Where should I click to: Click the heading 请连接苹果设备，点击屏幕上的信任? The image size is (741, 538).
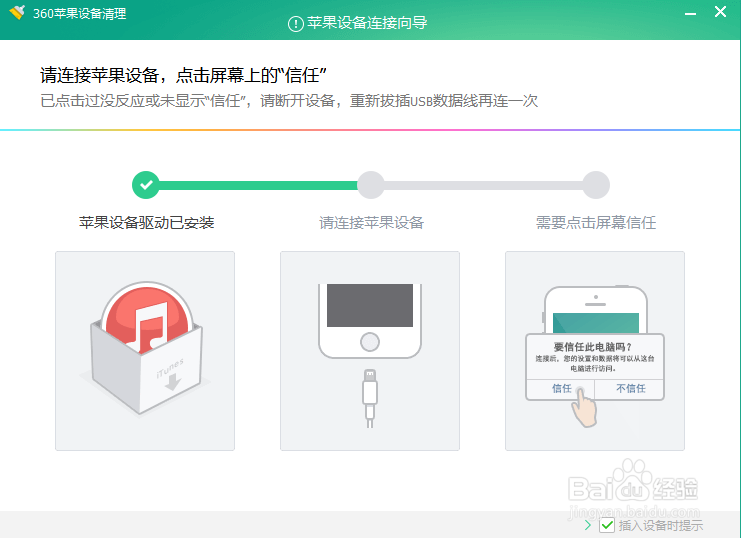click(x=183, y=75)
